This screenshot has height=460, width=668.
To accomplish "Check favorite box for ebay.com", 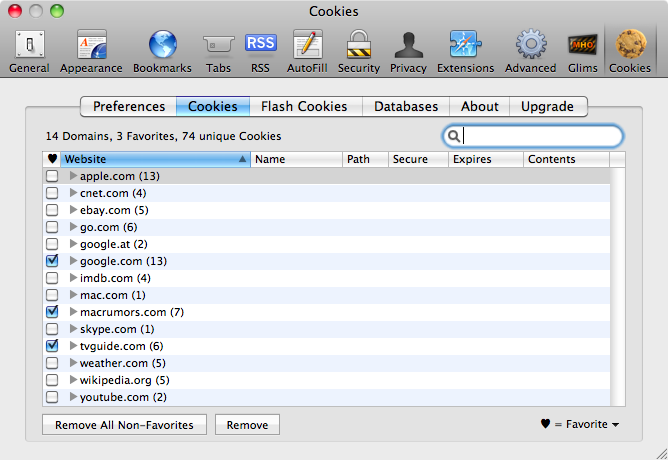I will tap(52, 210).
